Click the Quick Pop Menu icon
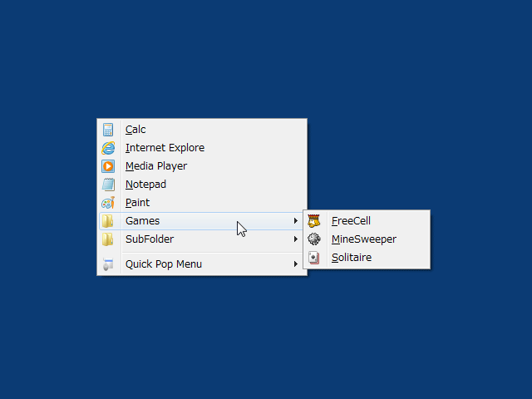The width and height of the screenshot is (532, 399). [108, 264]
